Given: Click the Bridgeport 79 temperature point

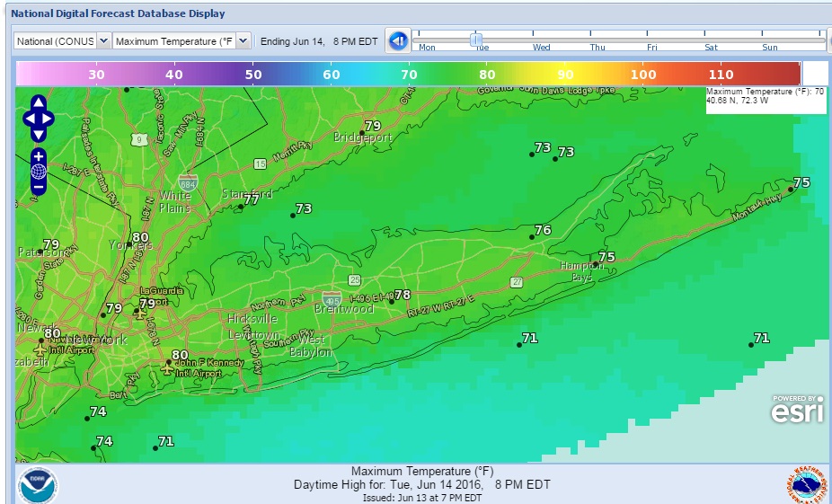Looking at the screenshot, I should point(362,132).
